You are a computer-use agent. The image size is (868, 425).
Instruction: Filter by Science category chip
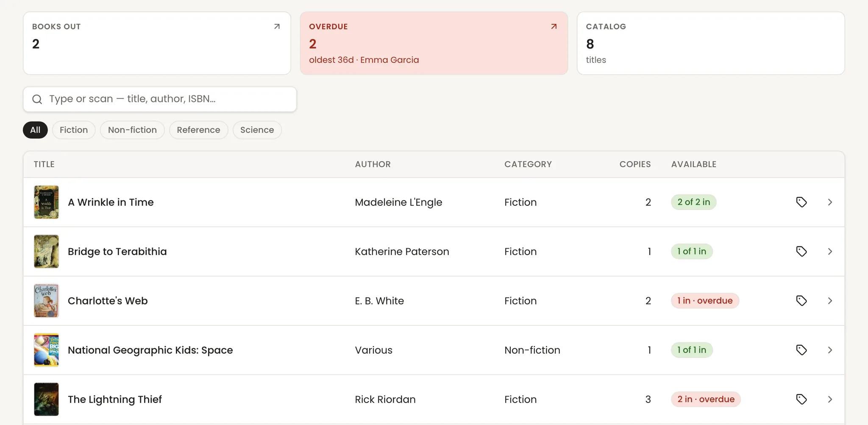(257, 130)
